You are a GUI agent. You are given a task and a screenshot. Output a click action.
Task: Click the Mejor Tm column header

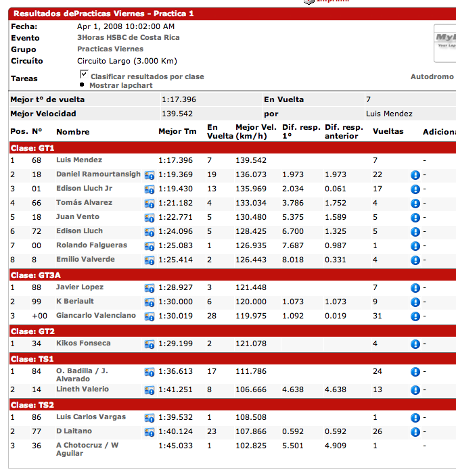[x=177, y=132]
